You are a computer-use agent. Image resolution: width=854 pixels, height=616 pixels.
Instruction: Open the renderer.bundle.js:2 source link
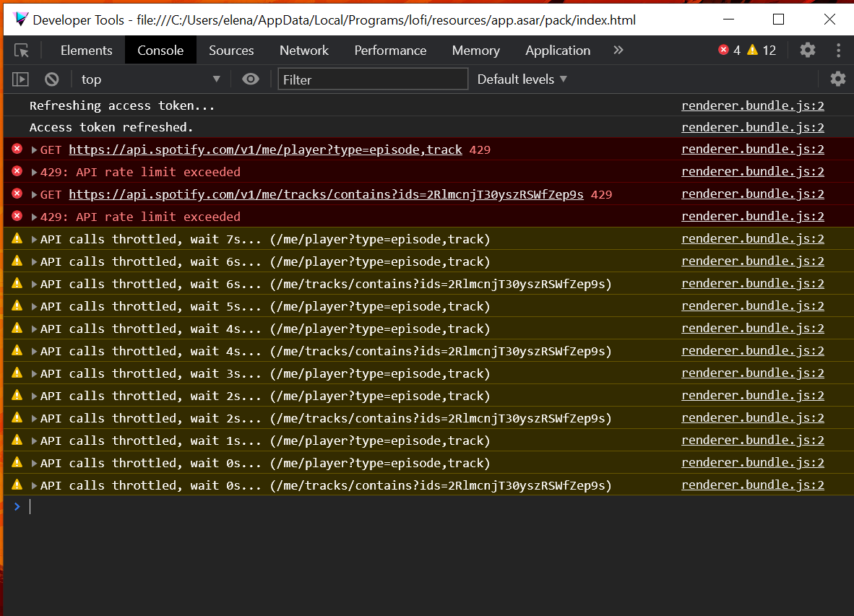[x=752, y=105]
